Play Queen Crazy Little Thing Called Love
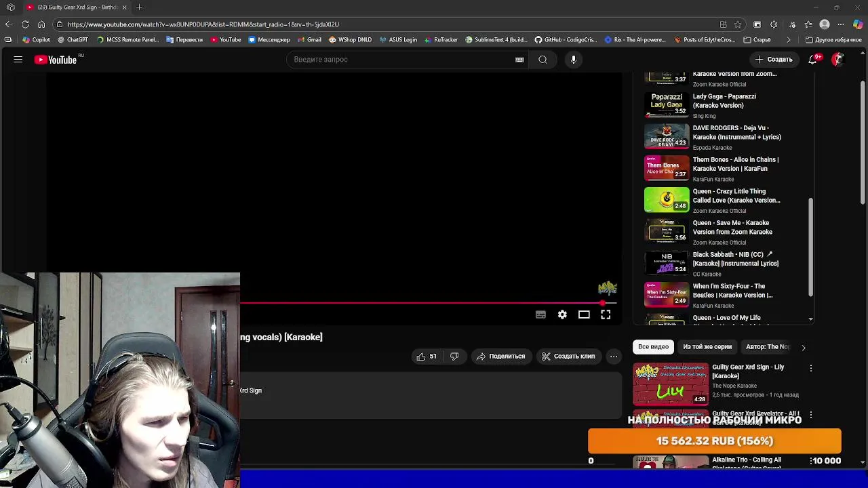 click(667, 200)
